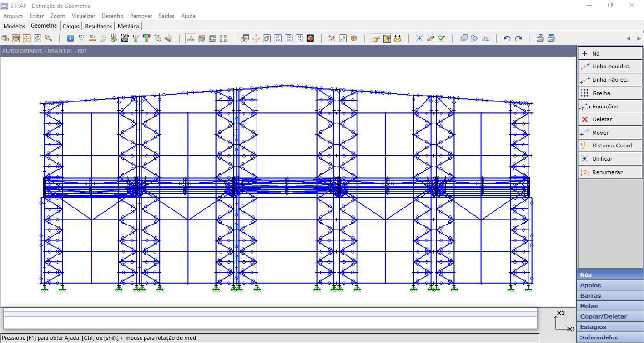644x343 pixels.
Task: Click the rainbow color display icon
Action: tap(146, 38)
